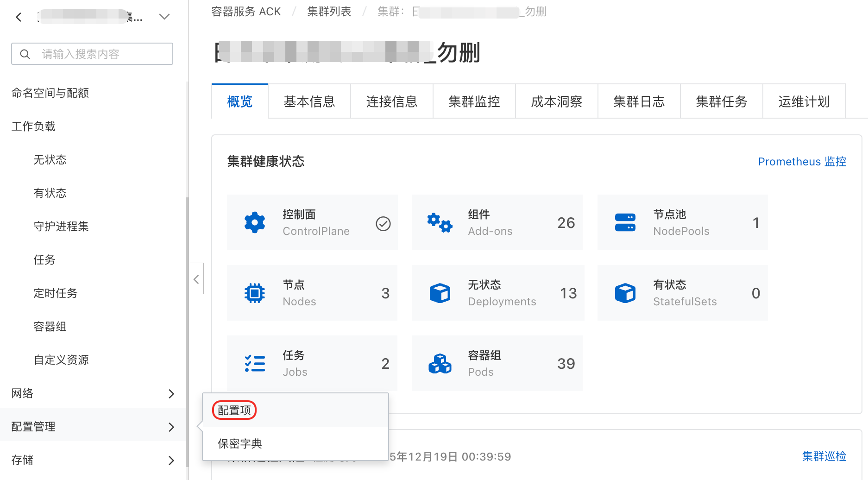Click the StatefulSets cube icon
The image size is (868, 480).
click(625, 293)
